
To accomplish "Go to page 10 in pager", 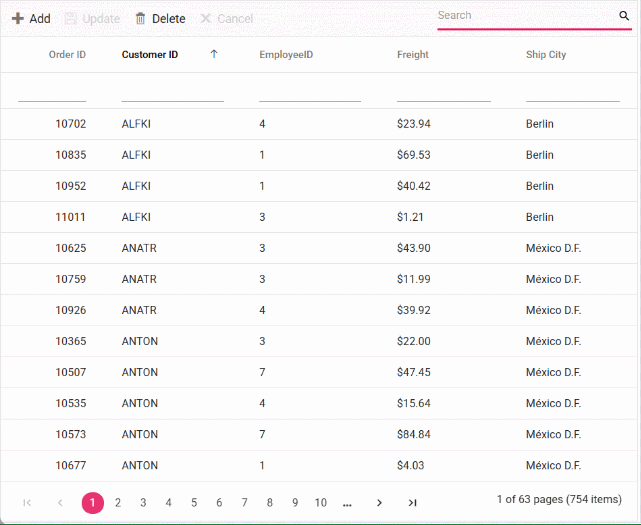I will 320,503.
